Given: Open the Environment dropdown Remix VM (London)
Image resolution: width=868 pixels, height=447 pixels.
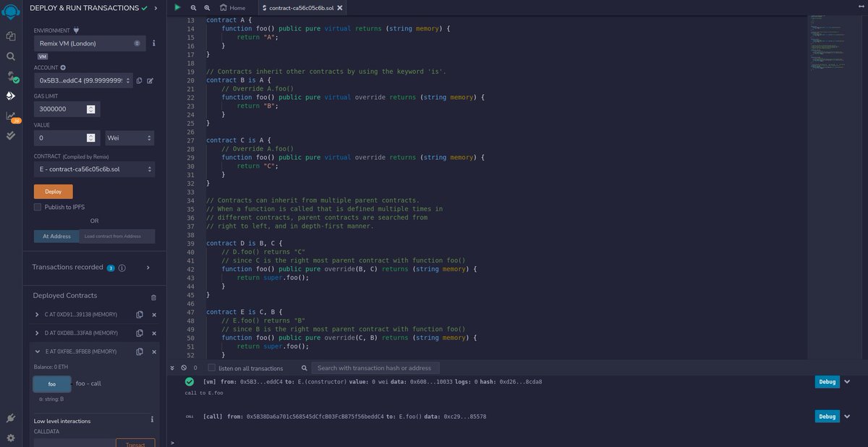Looking at the screenshot, I should point(90,43).
